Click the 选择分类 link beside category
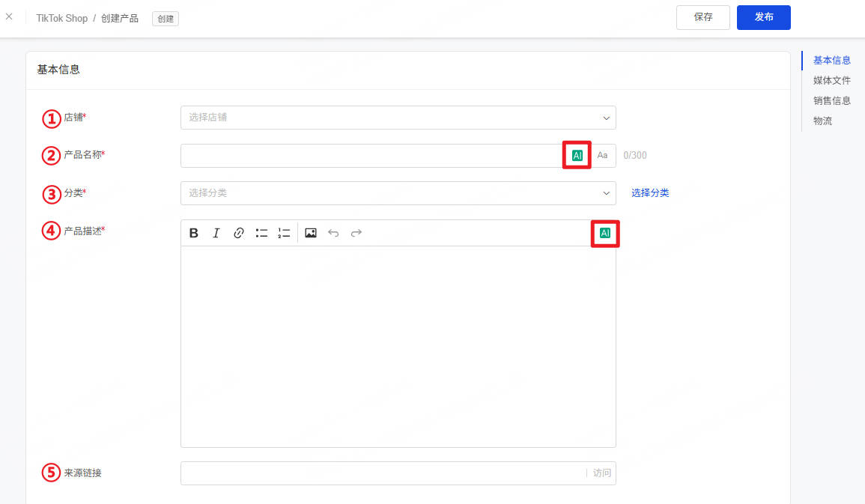This screenshot has height=504, width=865. coord(650,193)
